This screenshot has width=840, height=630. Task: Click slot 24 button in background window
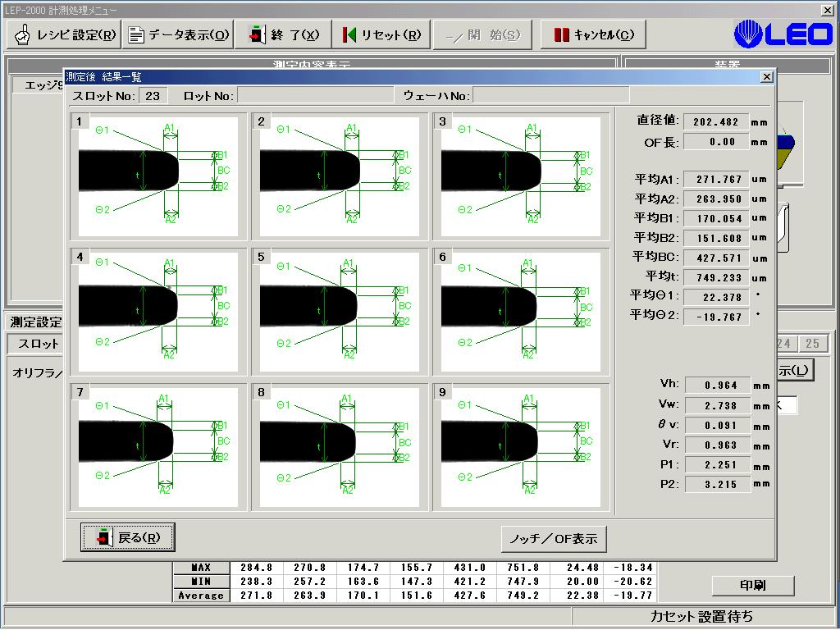coord(786,344)
